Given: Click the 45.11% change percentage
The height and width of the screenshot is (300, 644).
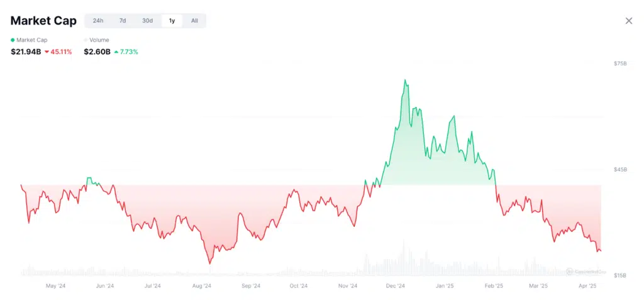Looking at the screenshot, I should point(61,52).
